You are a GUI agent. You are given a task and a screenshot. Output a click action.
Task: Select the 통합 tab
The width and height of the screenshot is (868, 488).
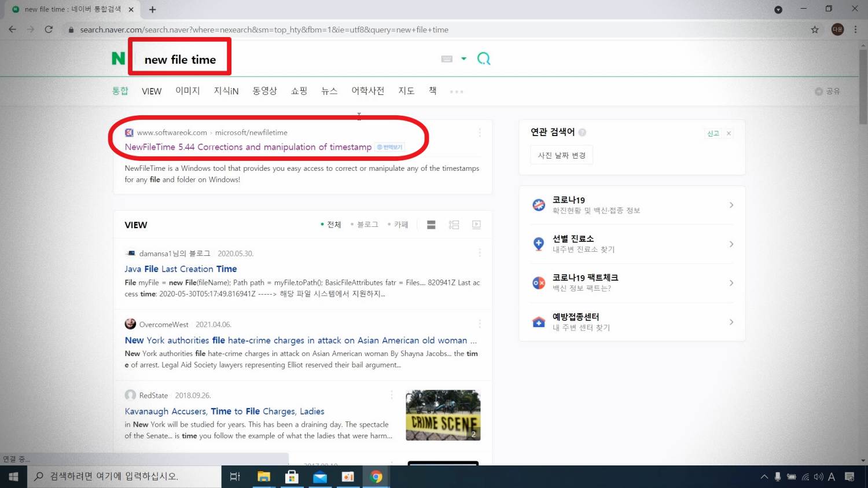pyautogui.click(x=120, y=91)
